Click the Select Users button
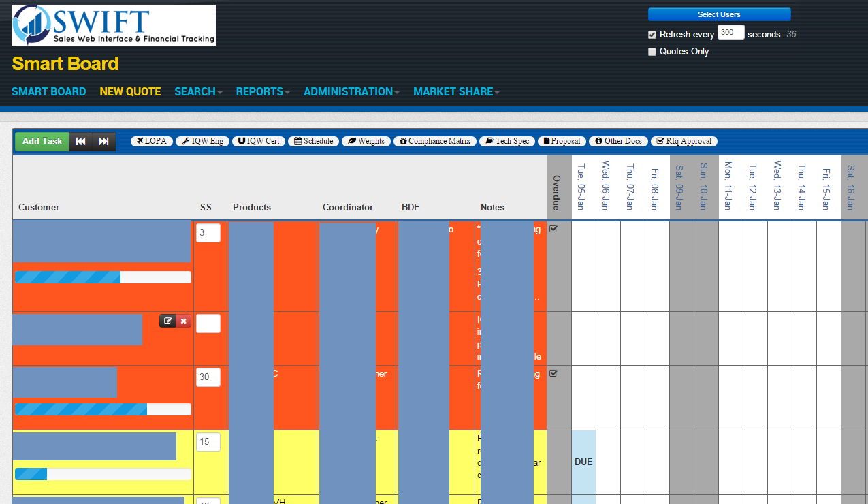The height and width of the screenshot is (504, 868). coord(719,14)
